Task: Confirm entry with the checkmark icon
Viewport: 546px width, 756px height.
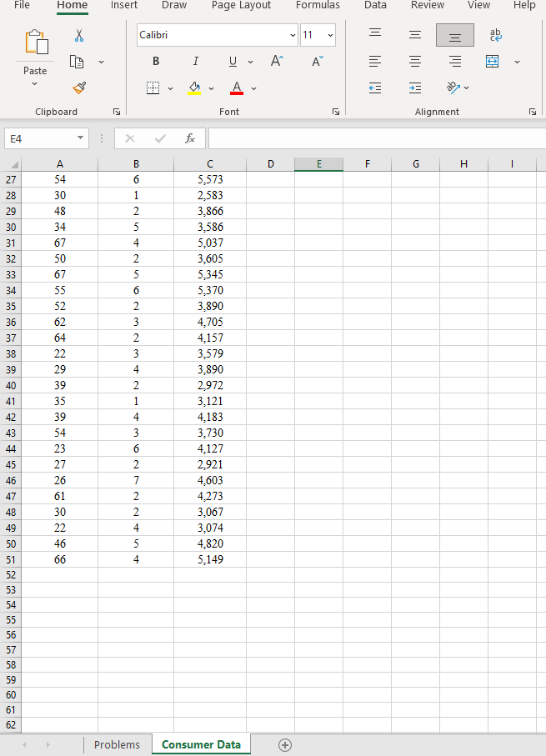Action: 160,139
